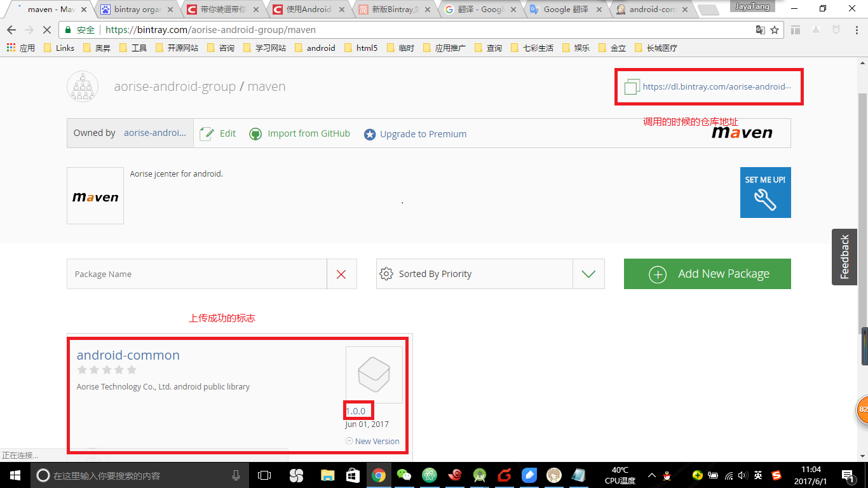Click the translate page icon in address bar
868x488 pixels.
pos(760,30)
